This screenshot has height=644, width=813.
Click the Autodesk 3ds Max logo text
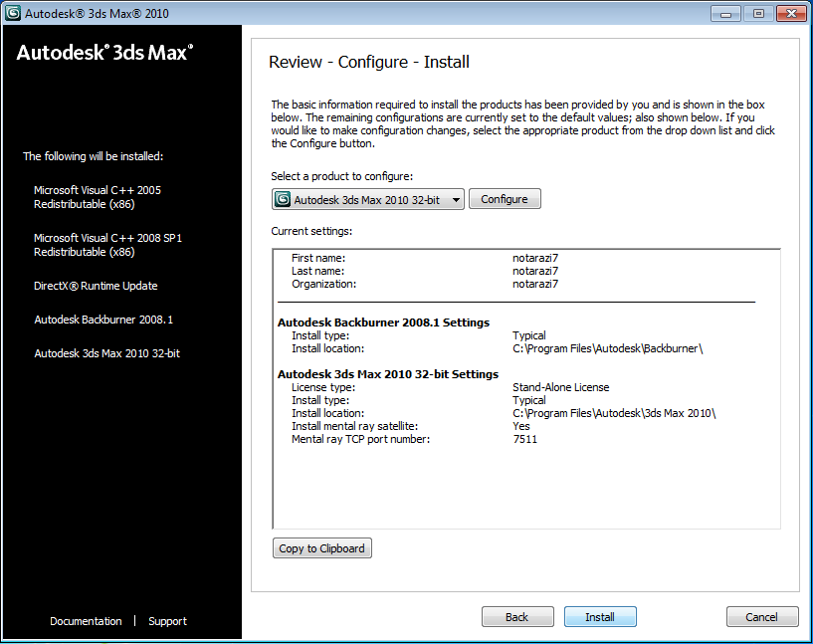[104, 53]
